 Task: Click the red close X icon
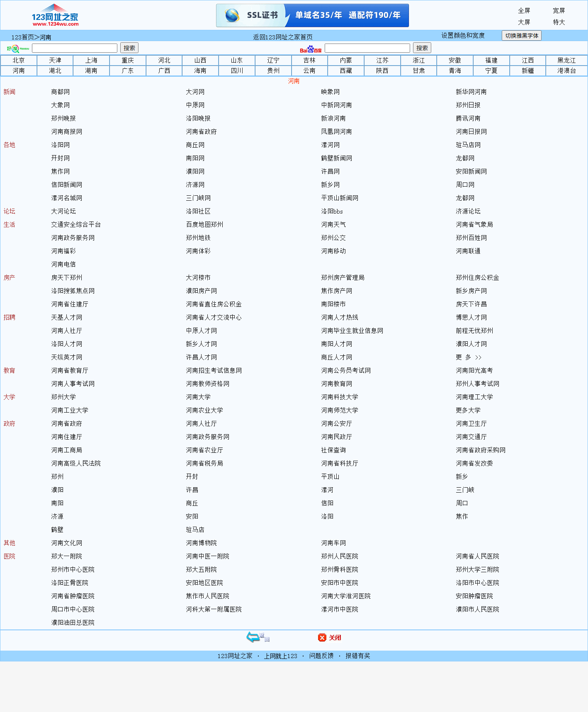point(322,637)
